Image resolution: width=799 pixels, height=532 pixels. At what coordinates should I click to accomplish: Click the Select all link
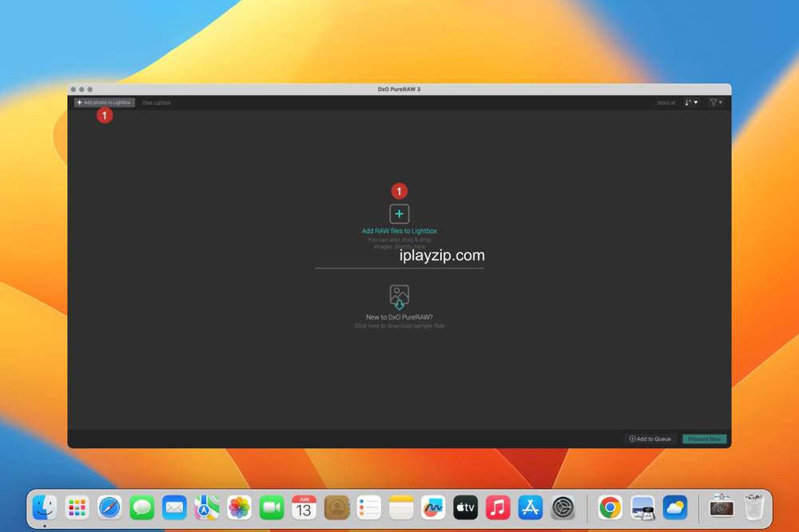point(666,103)
